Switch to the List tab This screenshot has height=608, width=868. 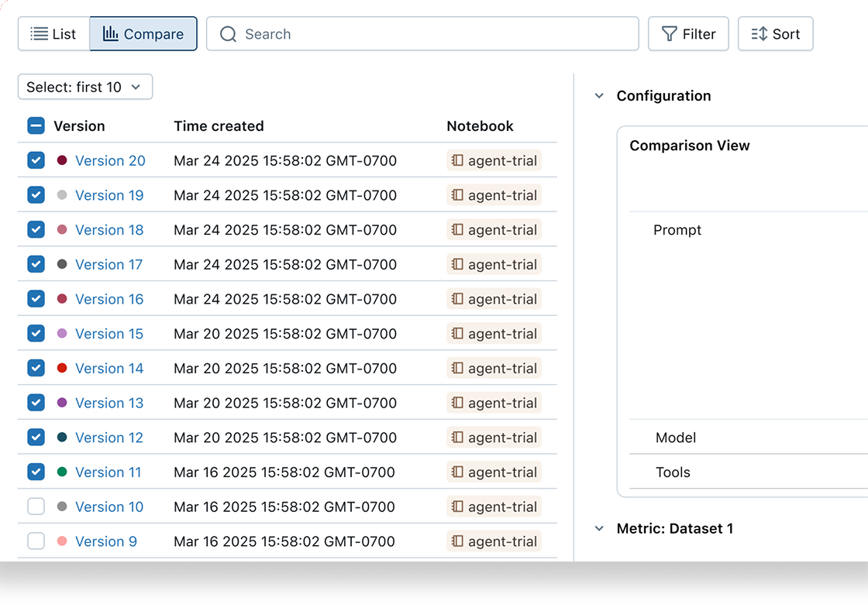(x=52, y=33)
